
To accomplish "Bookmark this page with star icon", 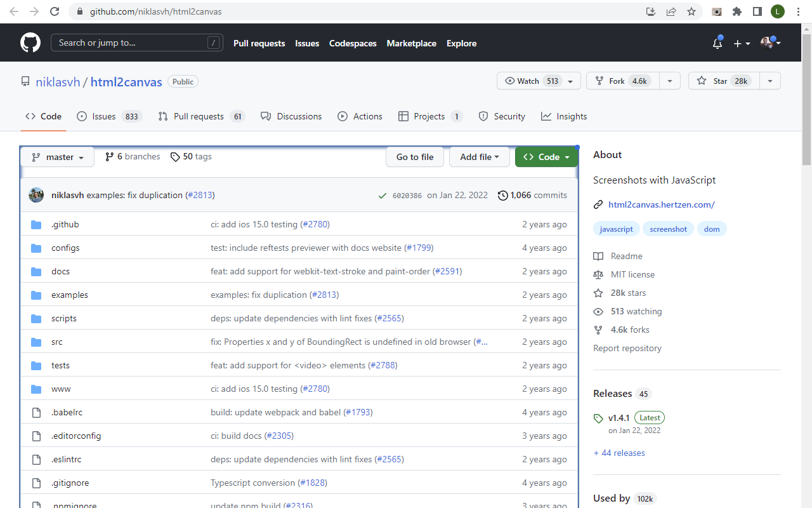I will click(x=691, y=11).
